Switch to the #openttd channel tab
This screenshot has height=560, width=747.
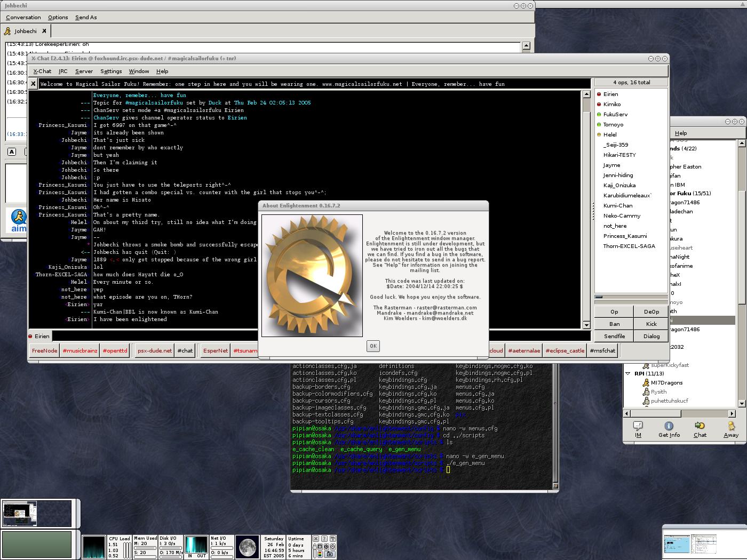coord(115,350)
